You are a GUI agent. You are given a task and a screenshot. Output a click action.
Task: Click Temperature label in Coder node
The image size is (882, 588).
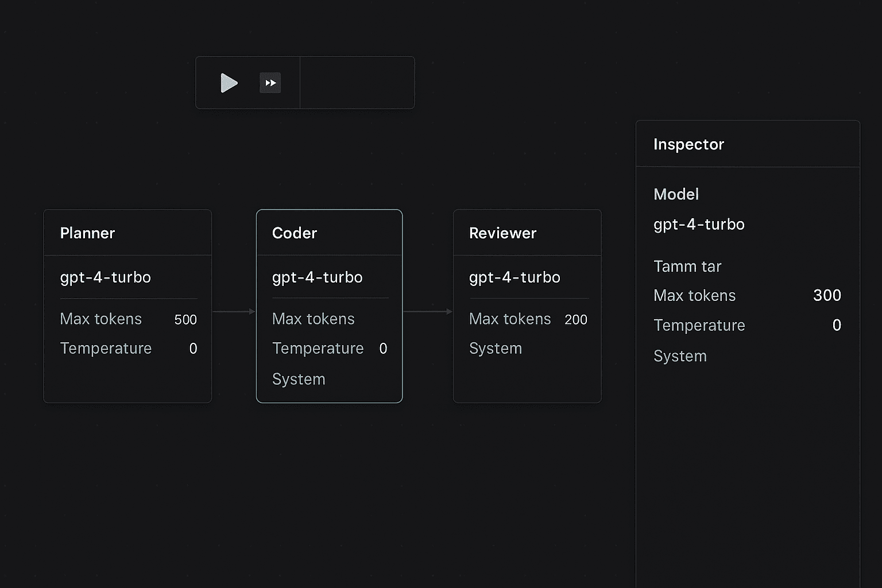pyautogui.click(x=318, y=349)
